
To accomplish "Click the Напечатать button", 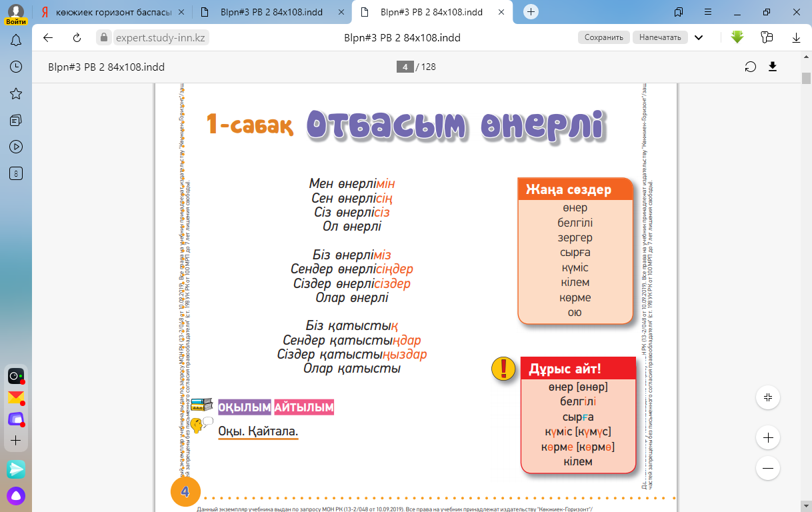I will point(660,37).
